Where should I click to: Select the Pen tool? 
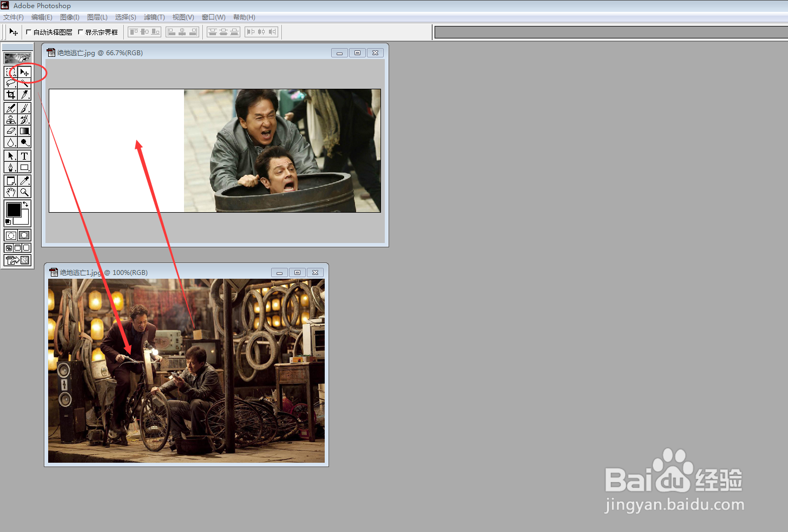11,167
